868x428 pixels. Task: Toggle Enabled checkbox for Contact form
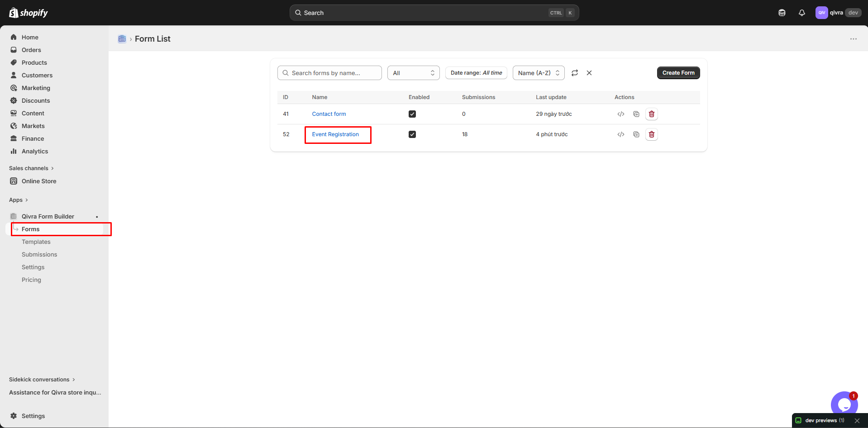[x=412, y=114]
